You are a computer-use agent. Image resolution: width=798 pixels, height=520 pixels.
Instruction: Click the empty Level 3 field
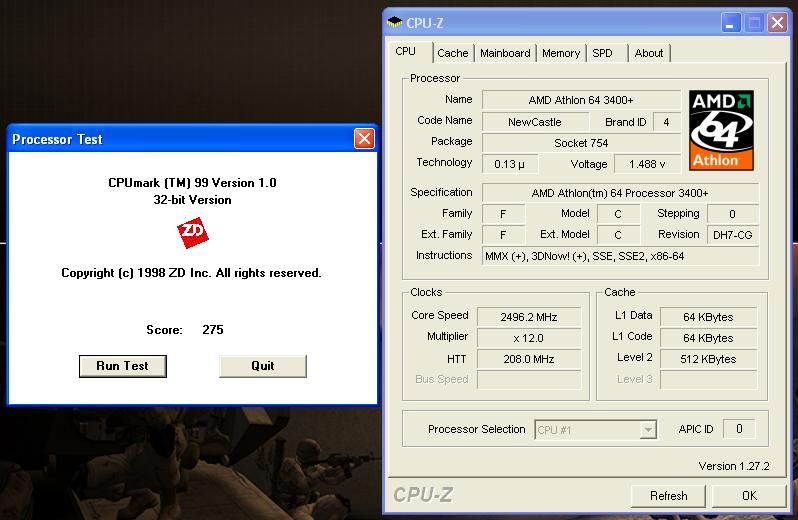coord(708,380)
